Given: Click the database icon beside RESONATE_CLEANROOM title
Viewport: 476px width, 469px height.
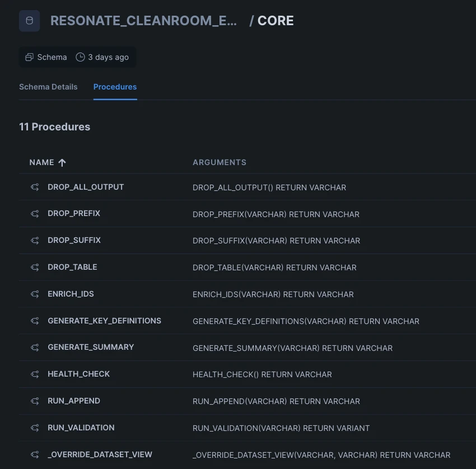Looking at the screenshot, I should [x=30, y=21].
